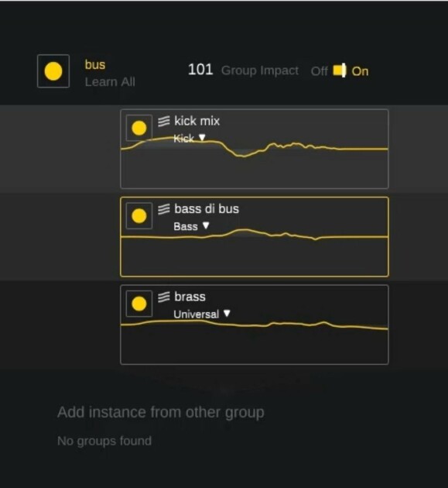Open the Universal profile dropdown

(202, 314)
